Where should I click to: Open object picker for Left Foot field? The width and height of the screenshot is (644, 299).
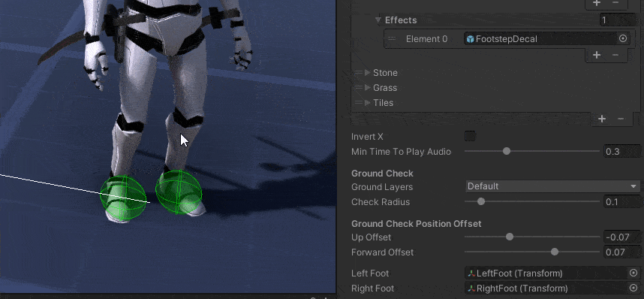click(x=633, y=273)
